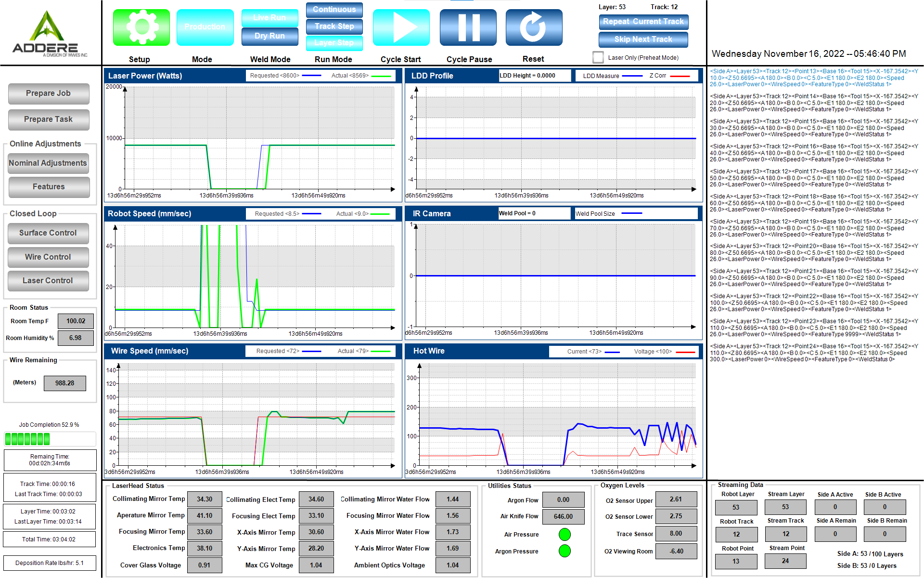Click the Reset cycle icon
This screenshot has height=578, width=924.
[x=533, y=27]
